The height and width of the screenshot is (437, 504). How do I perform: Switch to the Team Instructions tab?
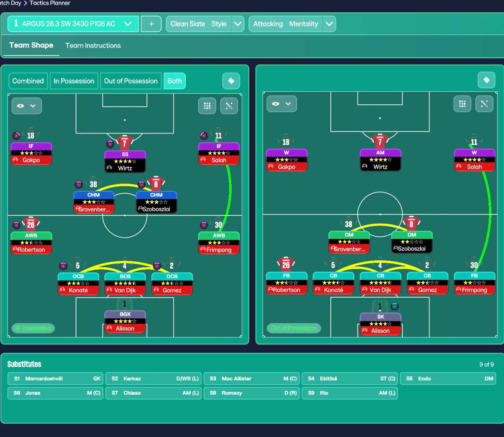pyautogui.click(x=93, y=45)
